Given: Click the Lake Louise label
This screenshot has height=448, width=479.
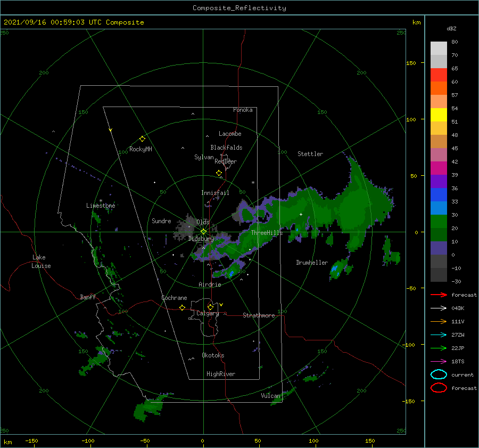Looking at the screenshot, I should coord(41,262).
